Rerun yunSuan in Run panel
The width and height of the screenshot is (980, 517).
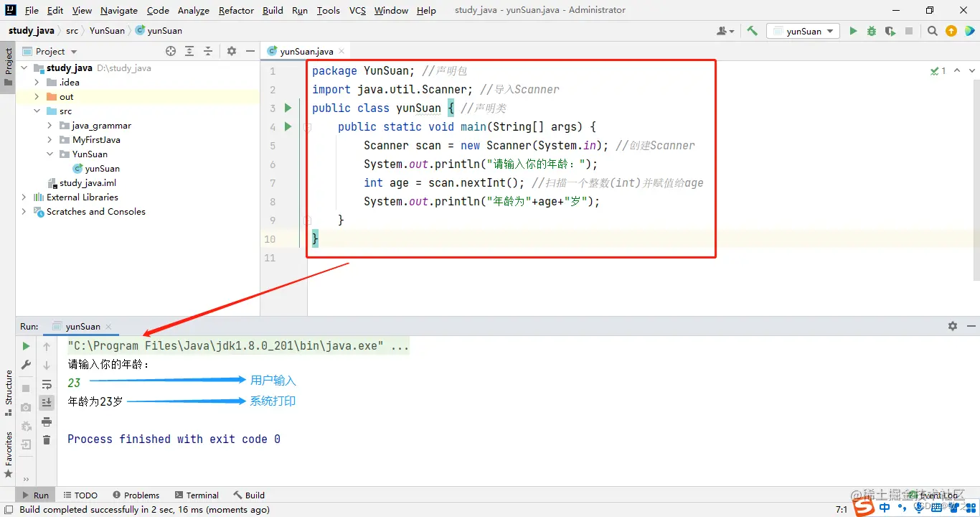(x=27, y=346)
